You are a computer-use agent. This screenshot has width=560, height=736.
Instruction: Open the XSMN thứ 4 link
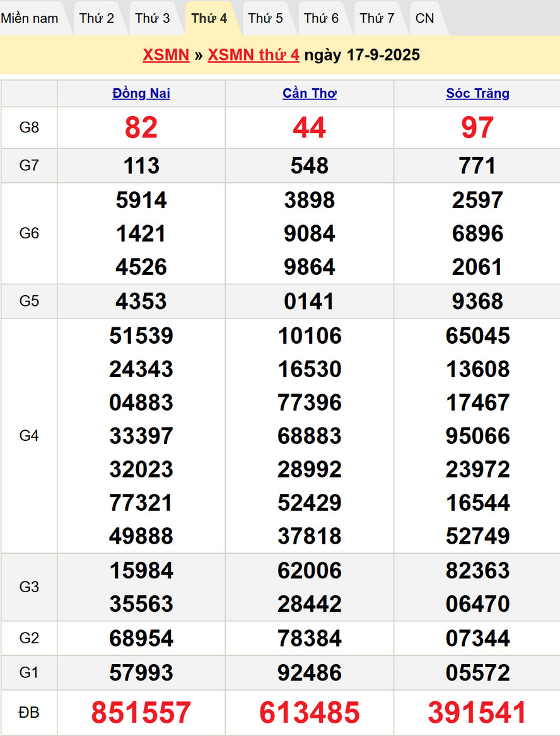tap(254, 55)
